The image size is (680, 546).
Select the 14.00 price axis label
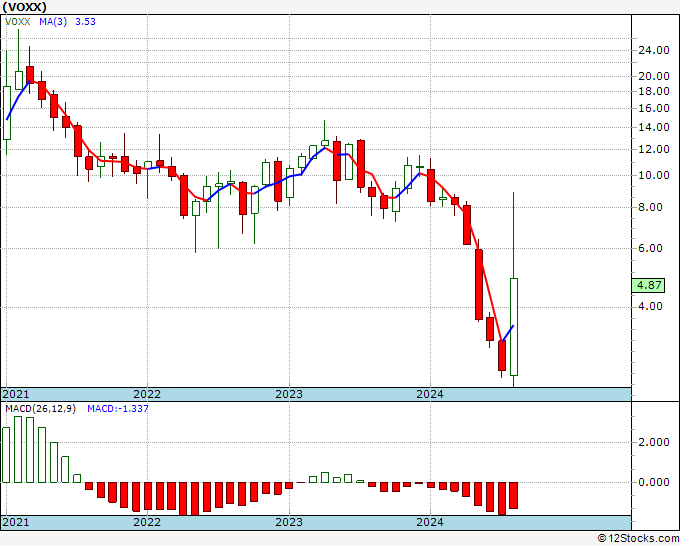pyautogui.click(x=654, y=128)
